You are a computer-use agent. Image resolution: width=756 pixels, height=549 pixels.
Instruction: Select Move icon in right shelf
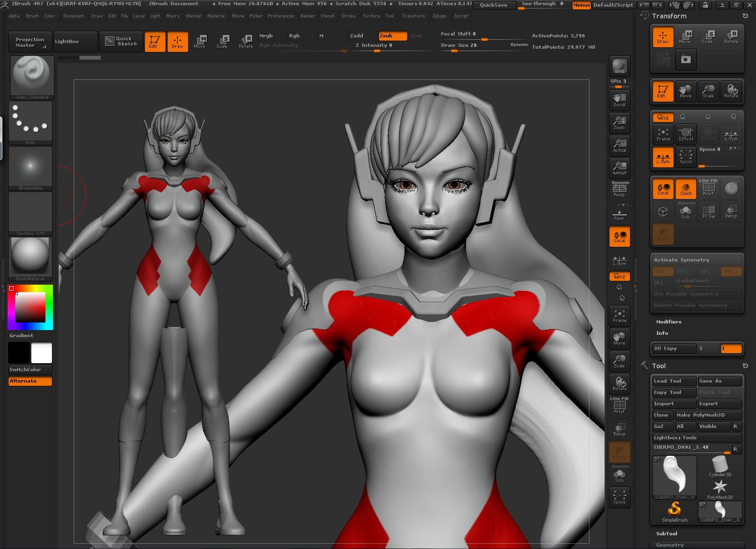pyautogui.click(x=619, y=338)
